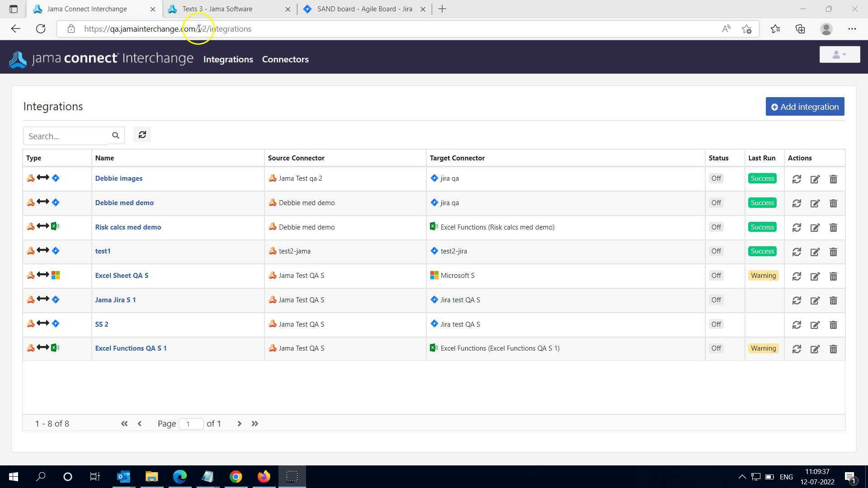The image size is (868, 488).
Task: Toggle Off status for Jama Jira S 1
Action: (x=716, y=300)
